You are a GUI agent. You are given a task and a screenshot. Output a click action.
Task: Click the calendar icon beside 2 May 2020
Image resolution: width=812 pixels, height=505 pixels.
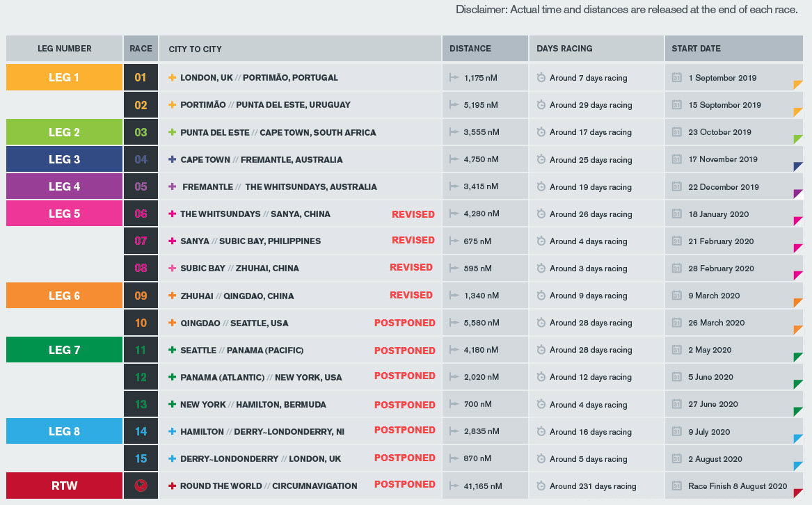(x=676, y=350)
